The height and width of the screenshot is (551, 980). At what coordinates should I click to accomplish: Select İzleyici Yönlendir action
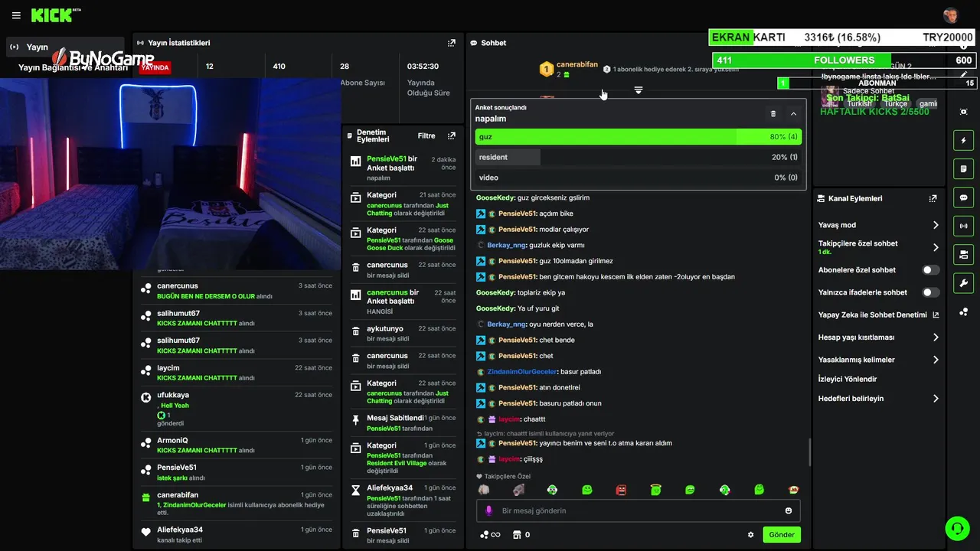click(848, 379)
